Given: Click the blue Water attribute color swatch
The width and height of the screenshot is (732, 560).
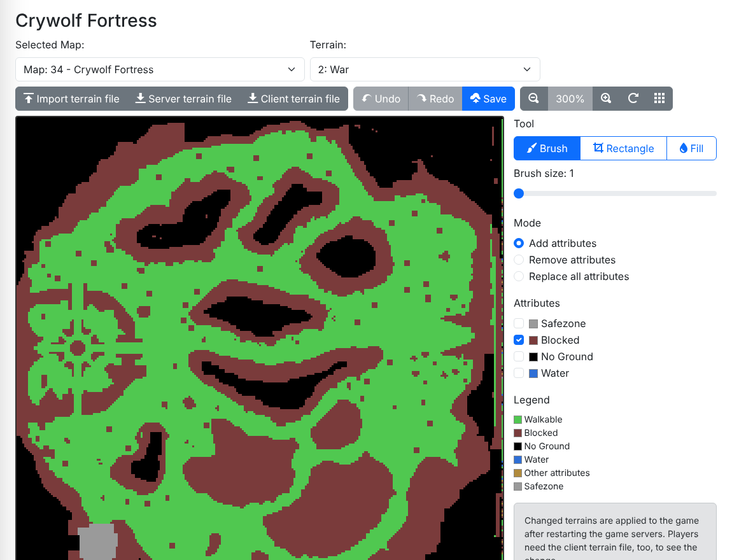Looking at the screenshot, I should coord(533,374).
